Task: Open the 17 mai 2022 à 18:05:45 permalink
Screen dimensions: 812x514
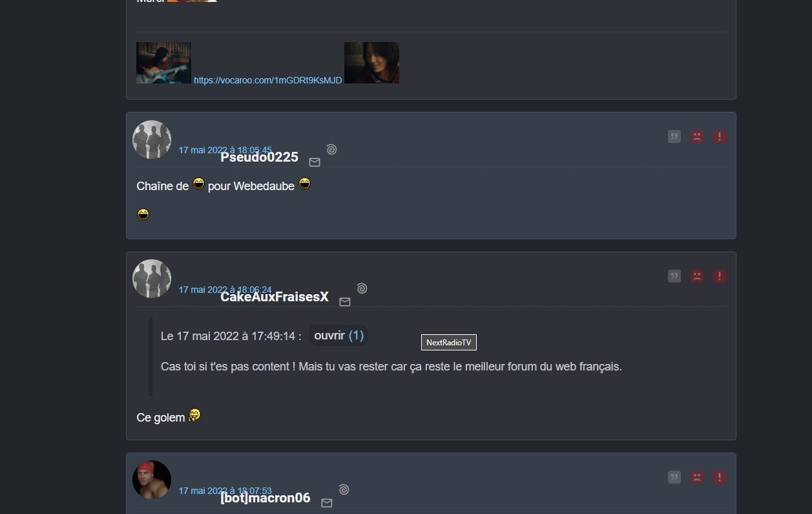Action: (x=225, y=150)
